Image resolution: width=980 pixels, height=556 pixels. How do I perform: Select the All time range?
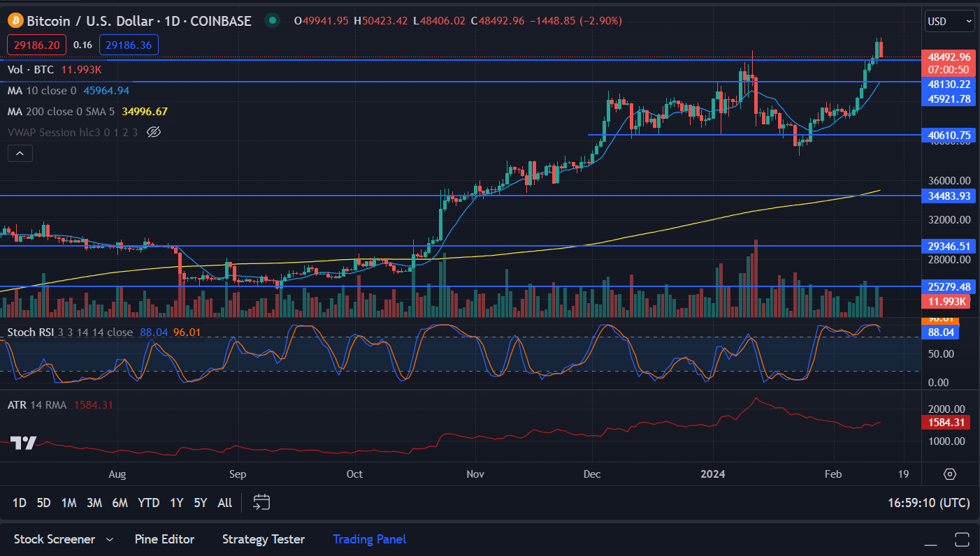click(225, 502)
